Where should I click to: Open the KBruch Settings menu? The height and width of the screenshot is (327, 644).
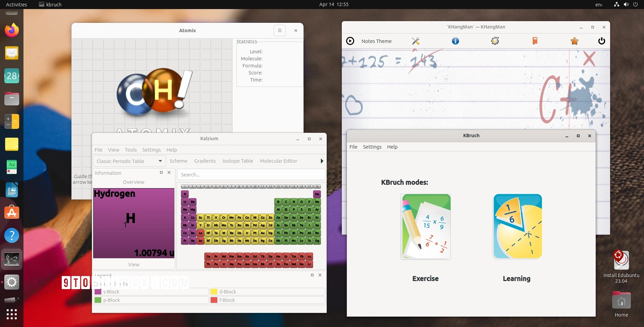tap(372, 147)
